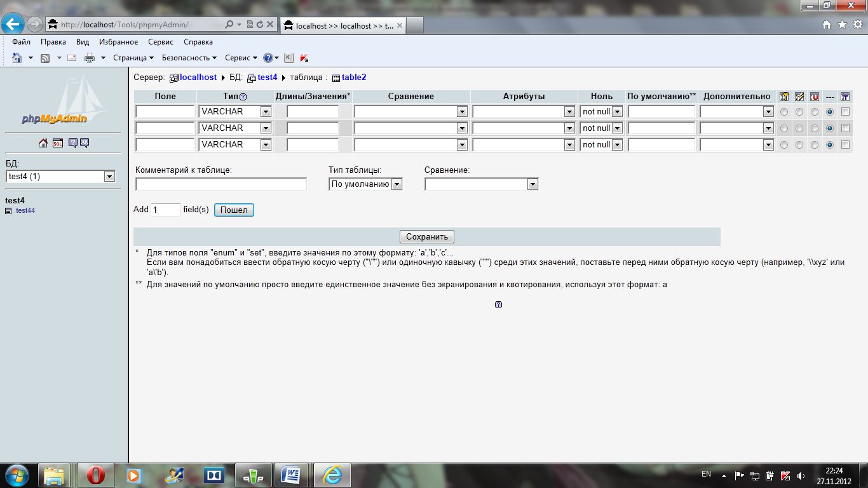
Task: Click the red Kaspersky URL advisor icon
Action: [304, 58]
